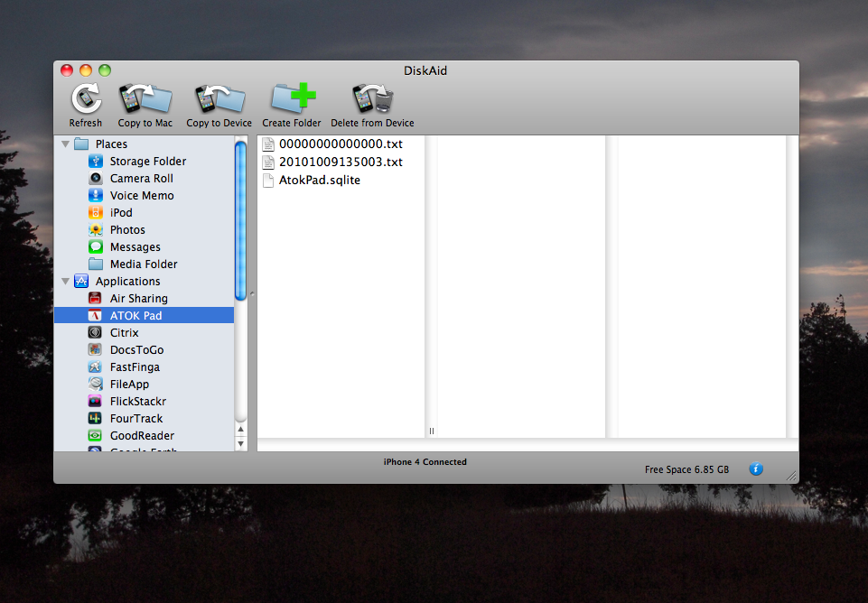This screenshot has height=603, width=868.
Task: Select file 20101009135003.txt
Action: click(341, 162)
